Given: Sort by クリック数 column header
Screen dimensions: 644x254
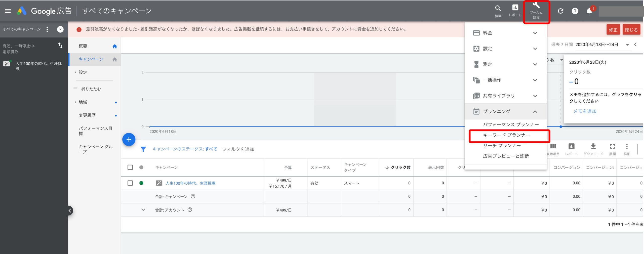Looking at the screenshot, I should point(398,167).
